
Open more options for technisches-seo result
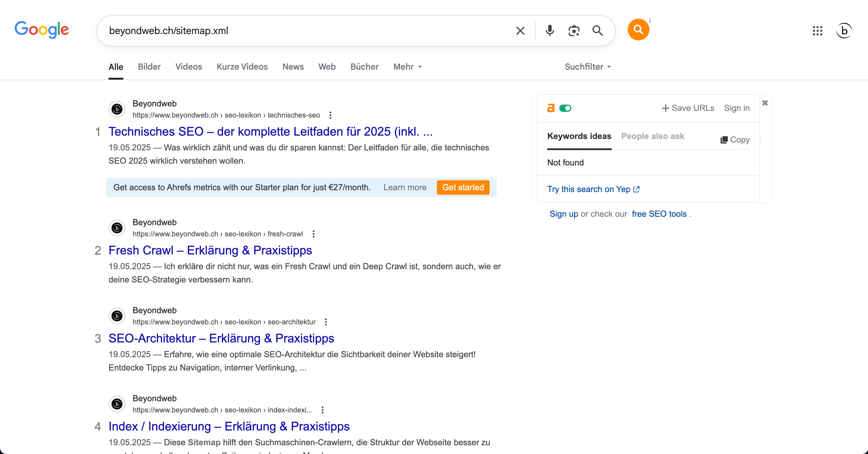[x=330, y=115]
